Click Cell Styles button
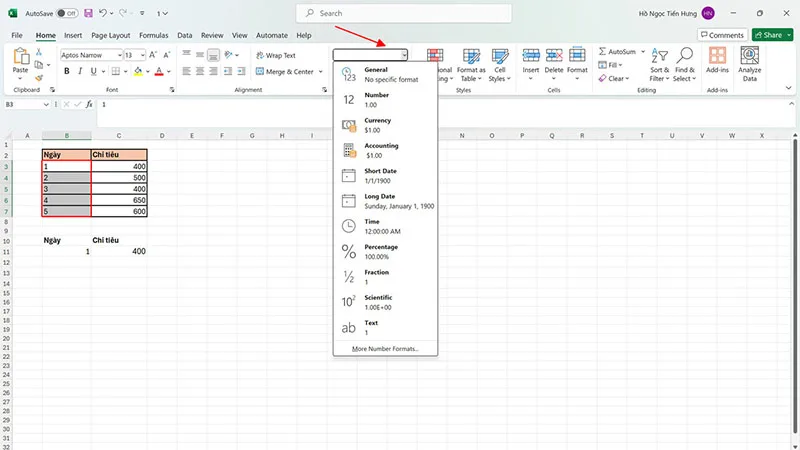The image size is (800, 450). (499, 65)
